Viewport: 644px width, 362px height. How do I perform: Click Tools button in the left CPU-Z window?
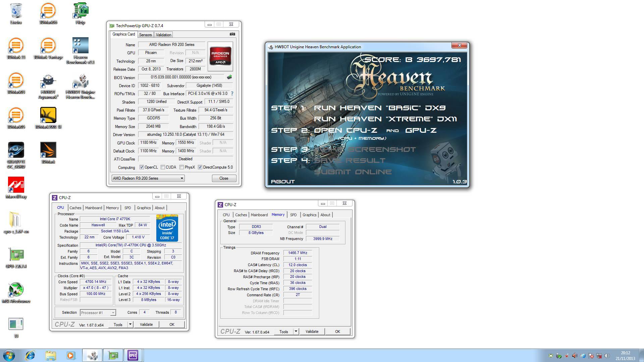point(118,324)
